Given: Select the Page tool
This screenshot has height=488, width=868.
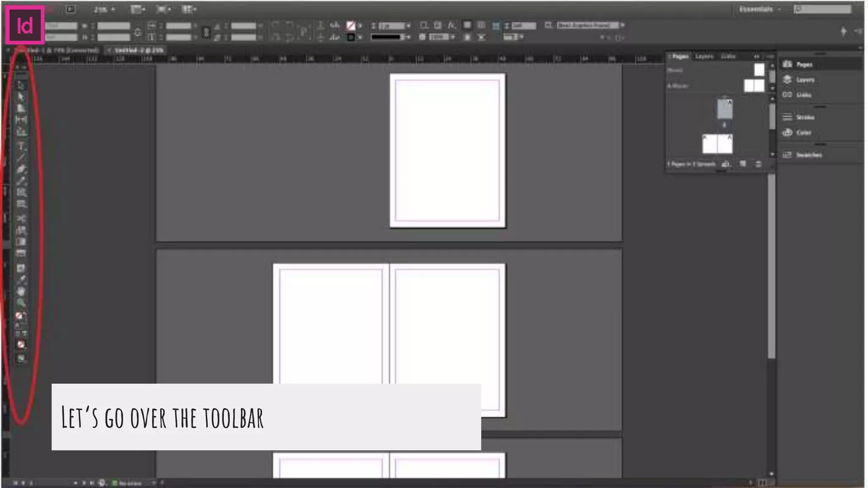Looking at the screenshot, I should click(x=21, y=108).
